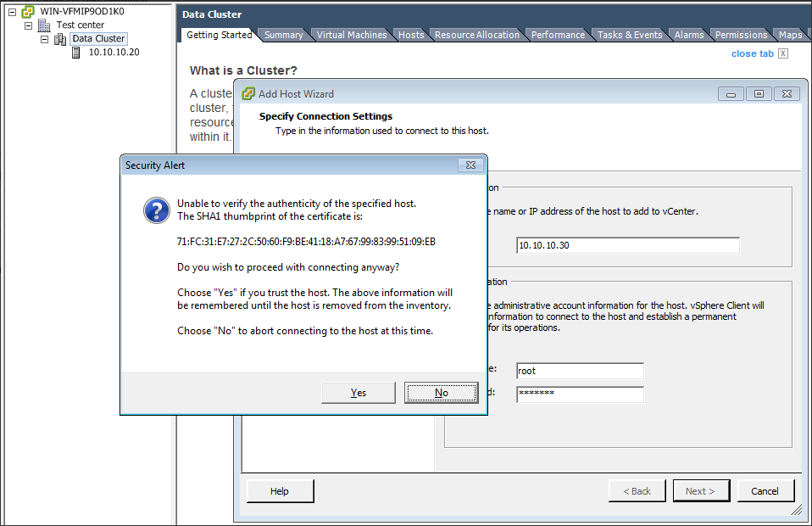Screen dimensions: 812x526
Task: Click the host icon beside 10.10.10.20
Action: coord(76,53)
